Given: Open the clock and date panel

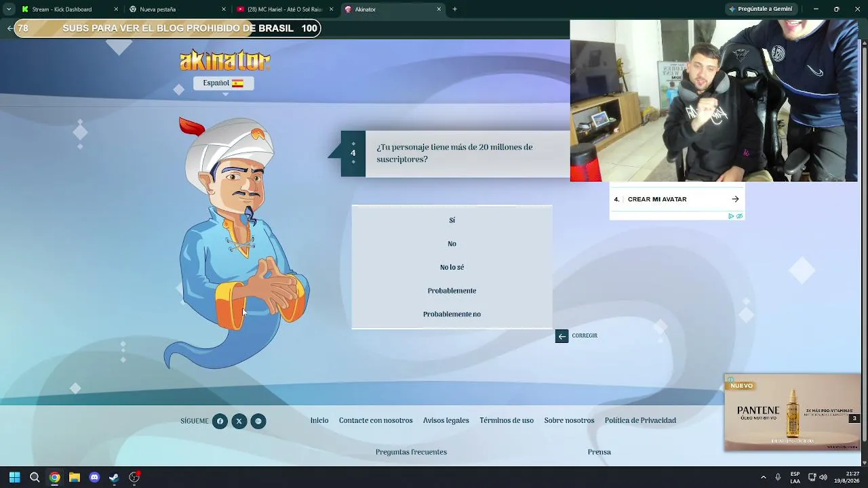Looking at the screenshot, I should pos(846,477).
